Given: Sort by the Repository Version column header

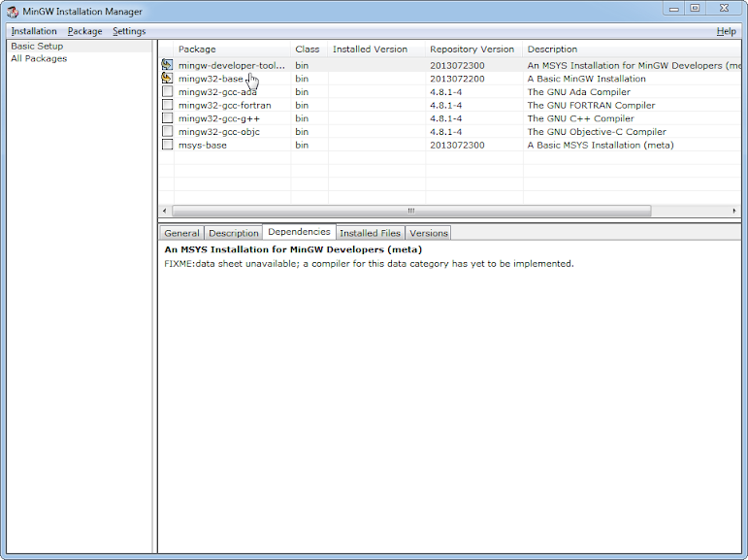Looking at the screenshot, I should (x=473, y=49).
